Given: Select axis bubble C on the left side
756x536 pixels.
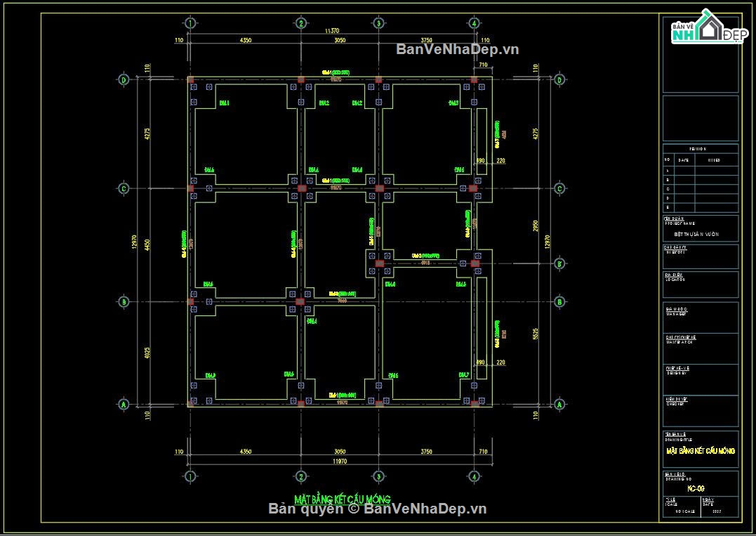Looking at the screenshot, I should click(124, 188).
